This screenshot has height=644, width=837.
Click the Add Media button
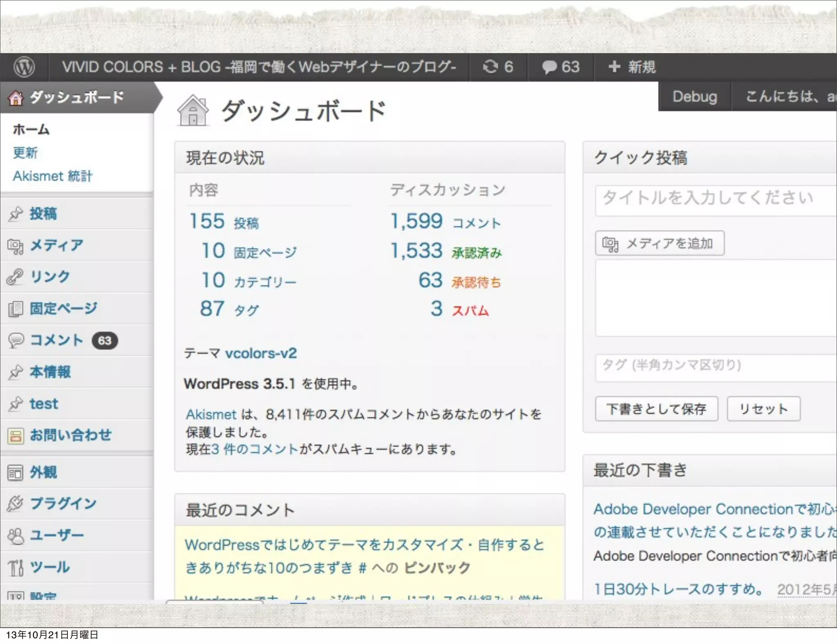[x=659, y=244]
